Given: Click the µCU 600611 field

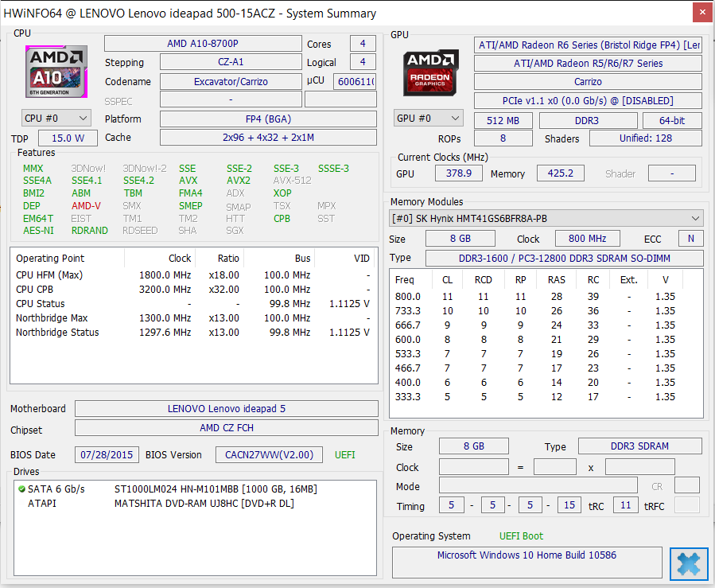Looking at the screenshot, I should (356, 82).
